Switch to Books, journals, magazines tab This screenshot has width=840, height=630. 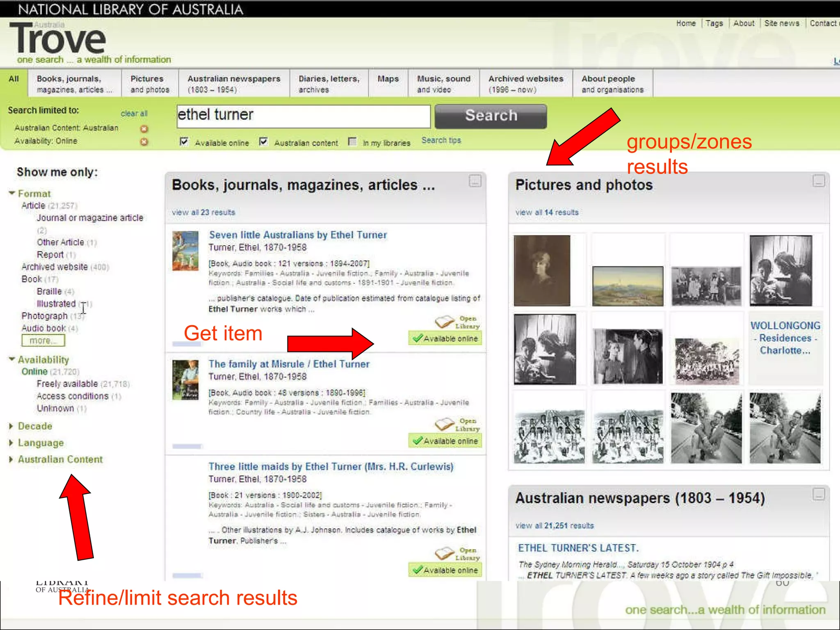click(74, 84)
